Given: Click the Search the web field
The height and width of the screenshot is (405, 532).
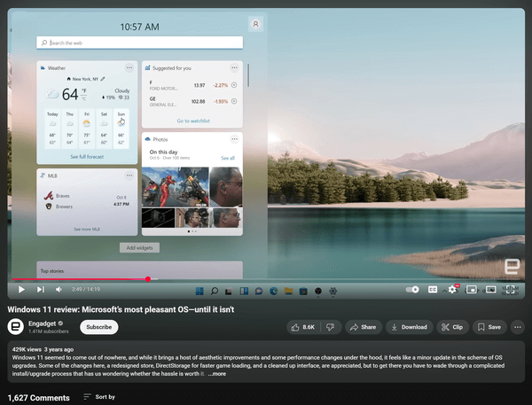Looking at the screenshot, I should [x=139, y=43].
